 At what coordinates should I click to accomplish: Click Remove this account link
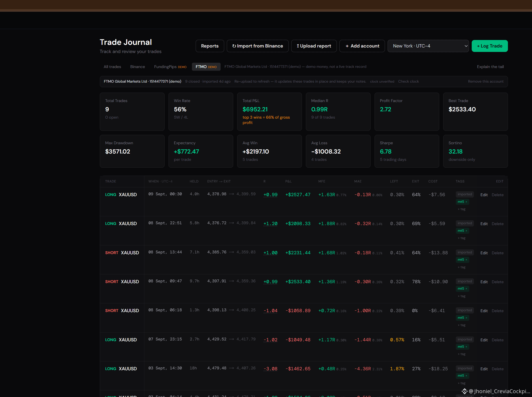coord(486,82)
